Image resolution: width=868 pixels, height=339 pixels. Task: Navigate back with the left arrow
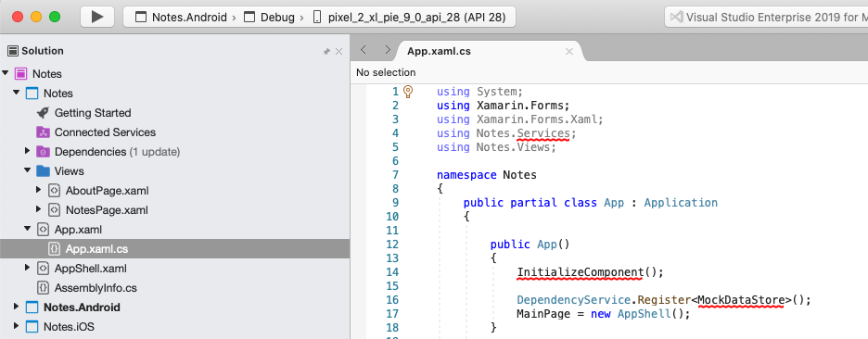(x=364, y=50)
